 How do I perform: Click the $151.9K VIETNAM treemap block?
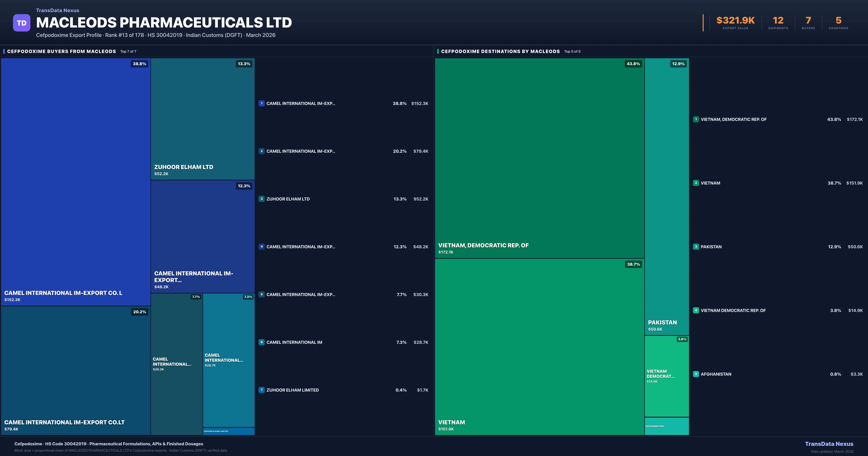(539, 346)
